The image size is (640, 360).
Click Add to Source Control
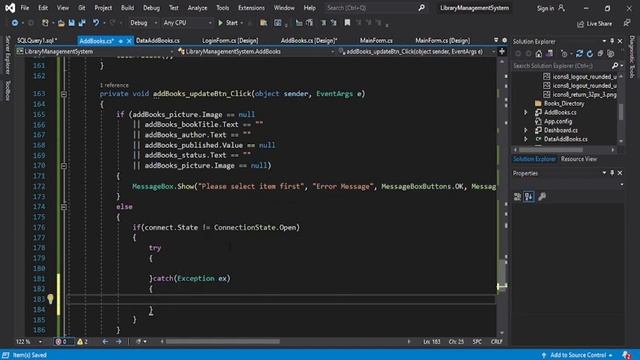[x=578, y=355]
